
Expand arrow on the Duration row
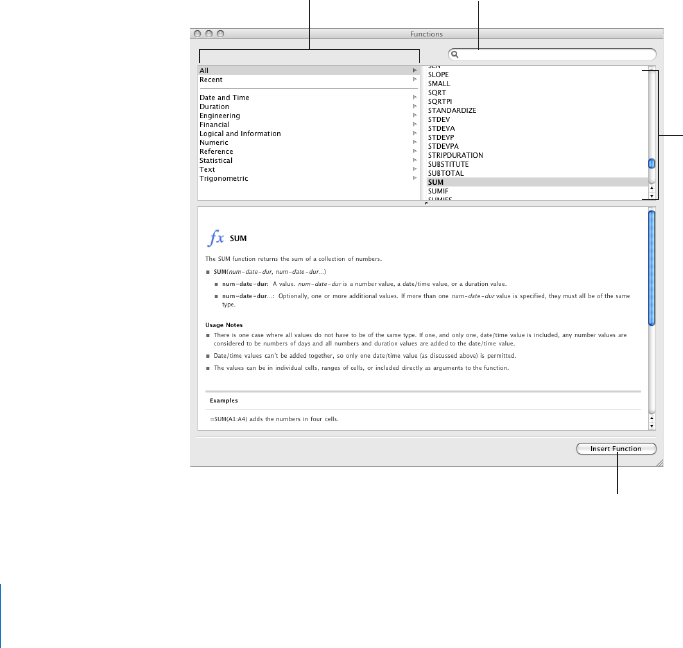415,106
